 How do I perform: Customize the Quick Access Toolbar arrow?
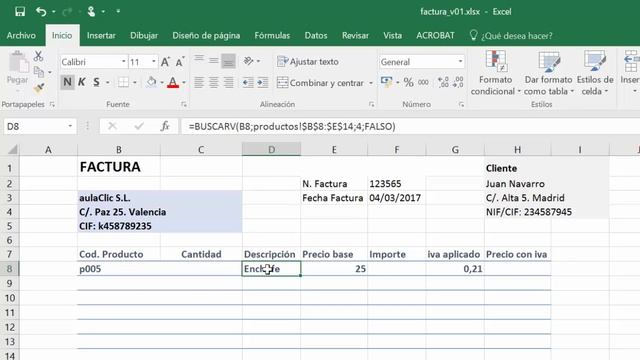(118, 11)
